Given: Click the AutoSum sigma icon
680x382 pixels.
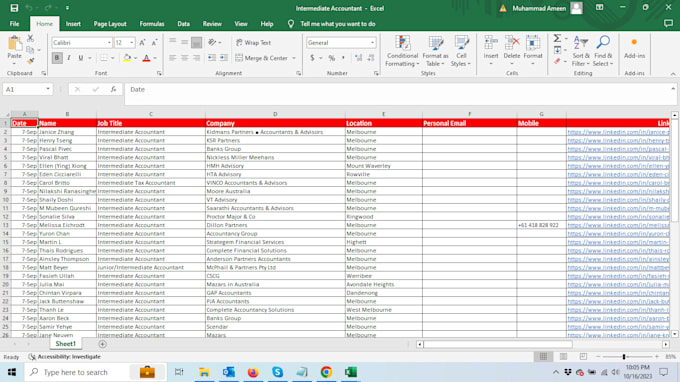Looking at the screenshot, I should 557,39.
